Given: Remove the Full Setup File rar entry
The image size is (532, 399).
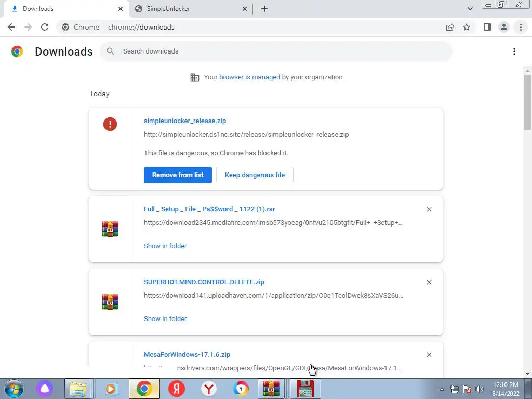Looking at the screenshot, I should 429,209.
